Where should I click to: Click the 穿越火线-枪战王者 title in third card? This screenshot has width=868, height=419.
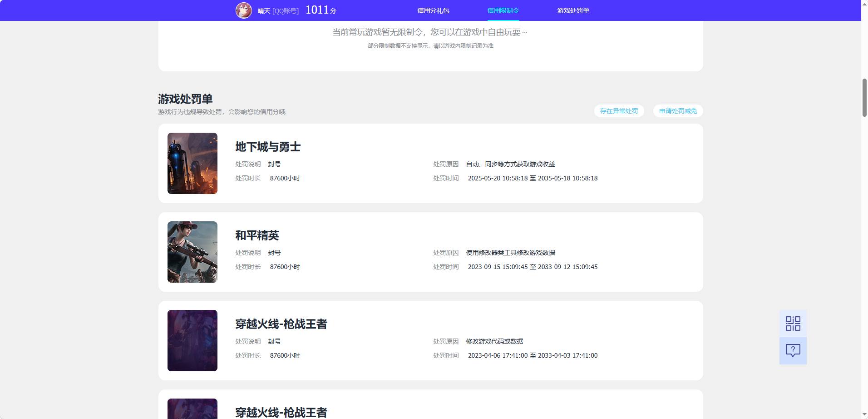pyautogui.click(x=281, y=324)
